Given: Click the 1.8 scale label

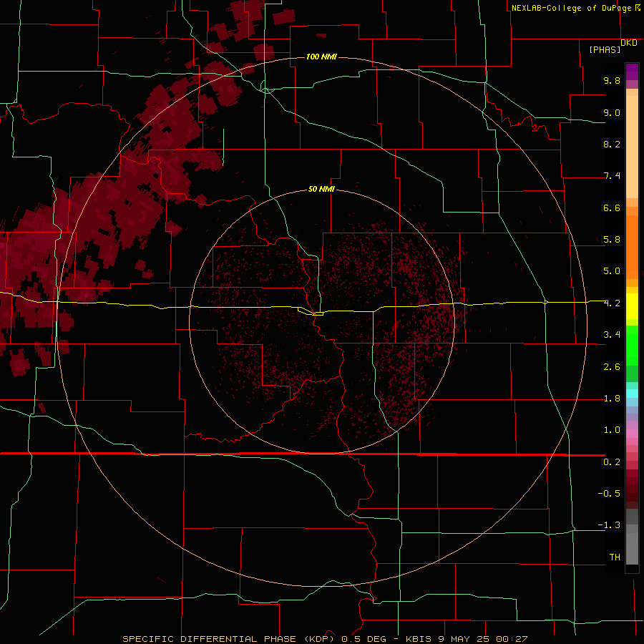Looking at the screenshot, I should click(612, 399).
